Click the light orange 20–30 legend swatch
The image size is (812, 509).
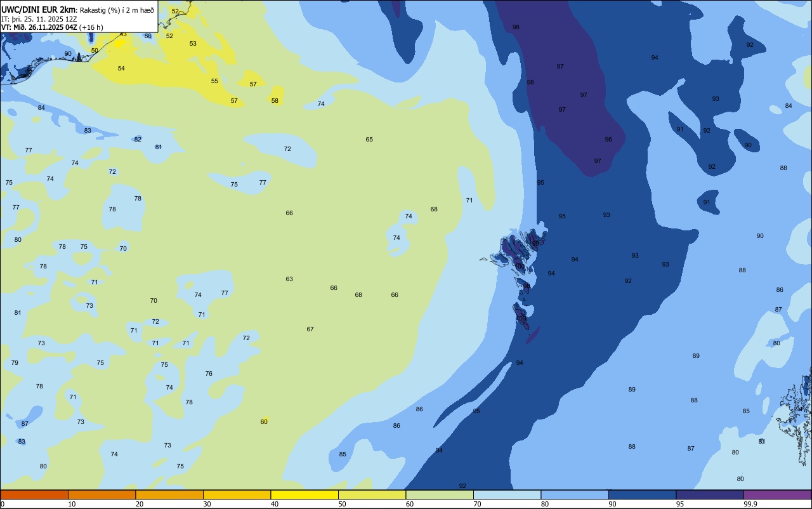coord(169,494)
